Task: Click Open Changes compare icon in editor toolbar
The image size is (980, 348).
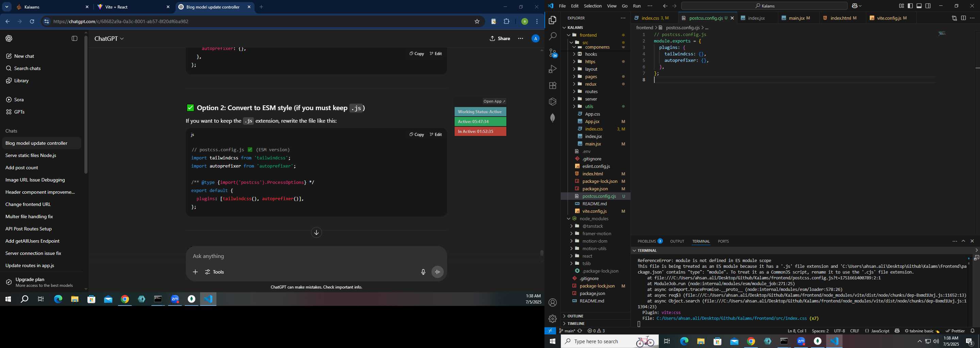Action: pyautogui.click(x=954, y=18)
